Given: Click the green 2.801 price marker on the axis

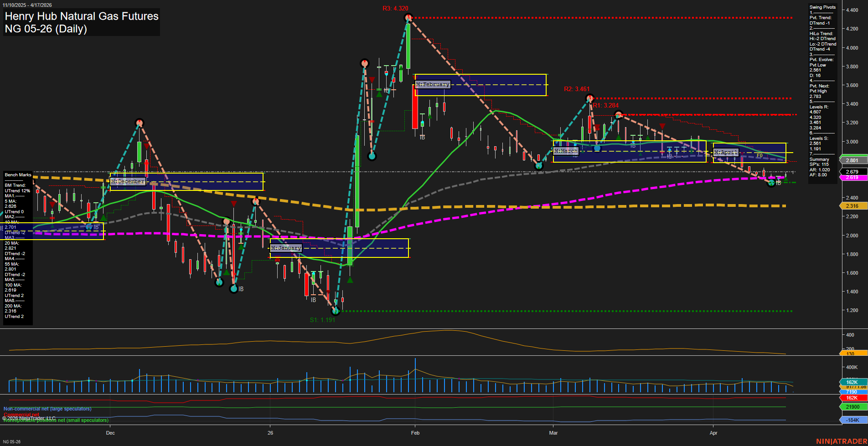Looking at the screenshot, I should click(852, 160).
